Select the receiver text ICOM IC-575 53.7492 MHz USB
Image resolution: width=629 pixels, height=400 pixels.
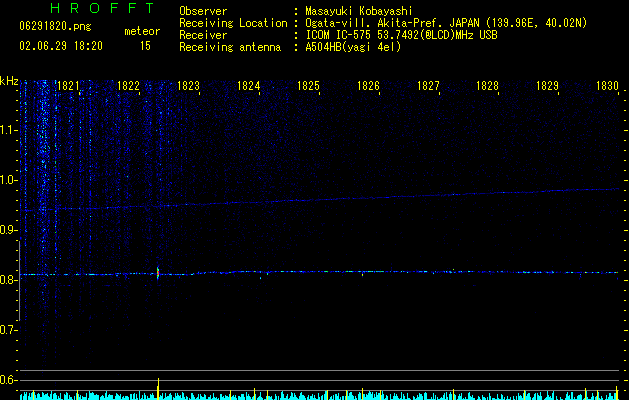(401, 35)
